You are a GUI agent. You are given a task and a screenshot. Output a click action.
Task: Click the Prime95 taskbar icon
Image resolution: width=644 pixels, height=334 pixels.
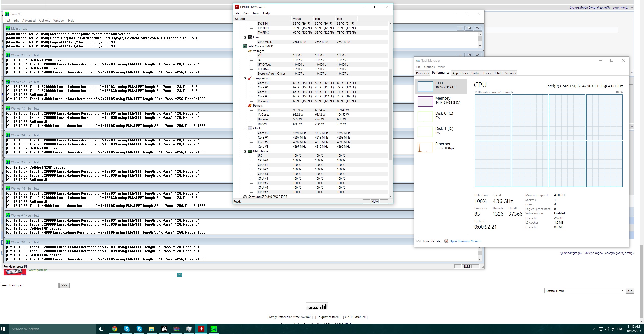click(x=213, y=329)
